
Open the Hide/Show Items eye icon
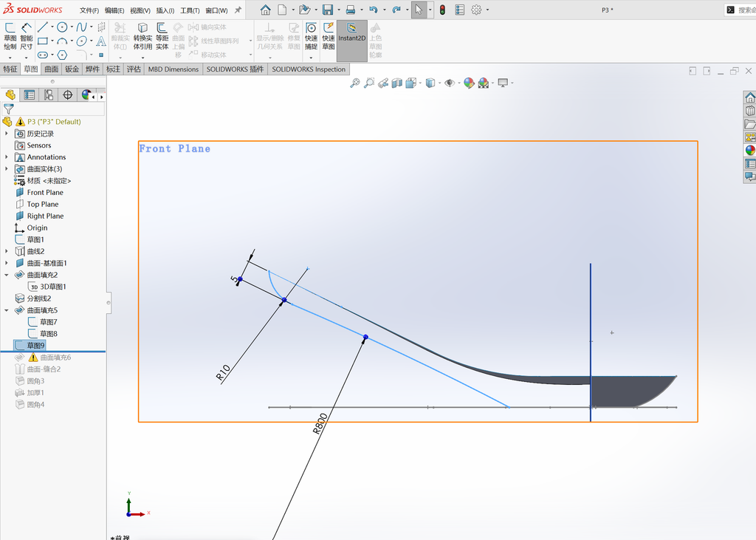pyautogui.click(x=450, y=83)
